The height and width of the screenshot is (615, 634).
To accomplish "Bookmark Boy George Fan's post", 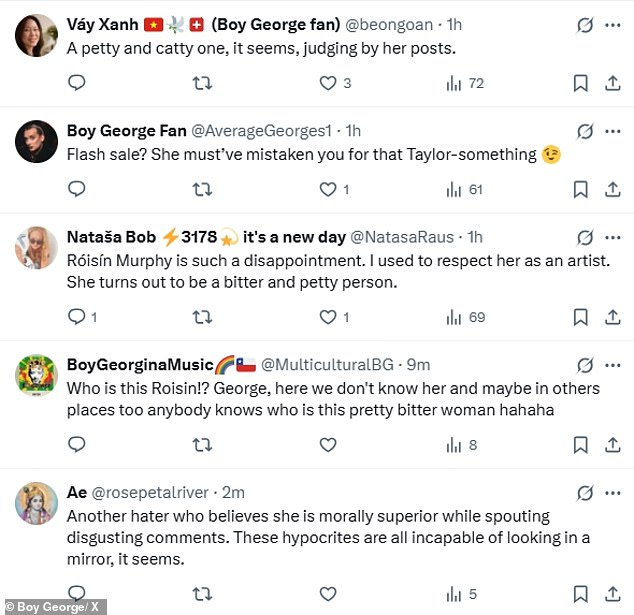I will point(580,189).
